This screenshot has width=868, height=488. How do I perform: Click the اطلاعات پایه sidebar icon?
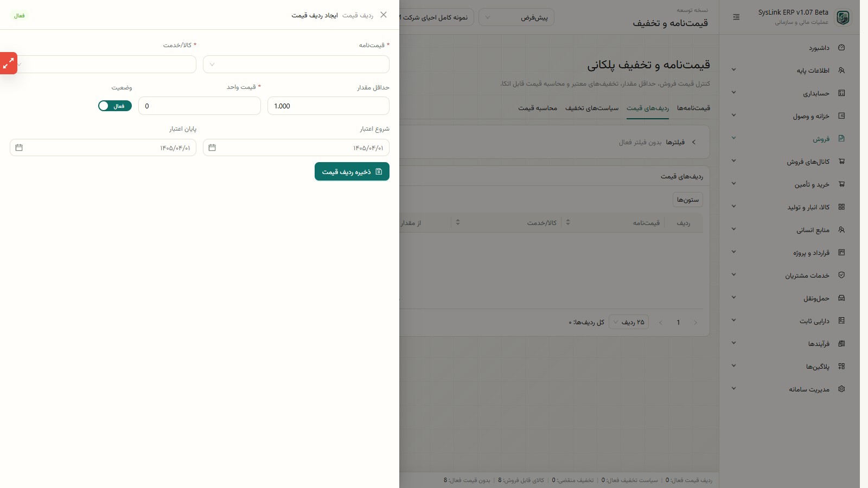(x=841, y=70)
